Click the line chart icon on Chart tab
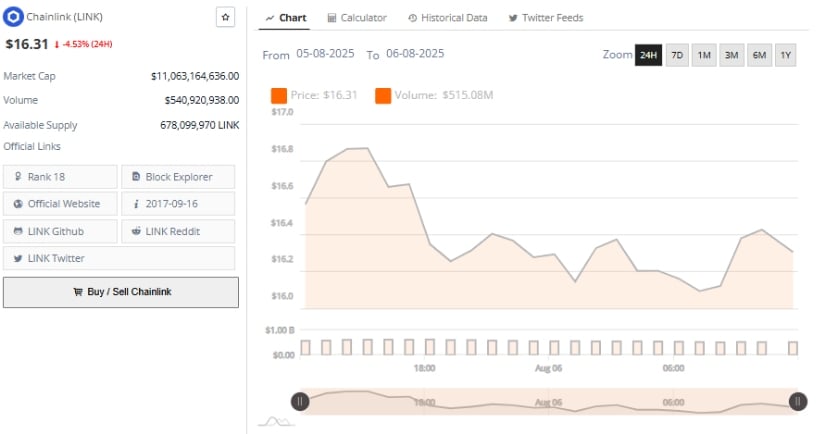 coord(270,18)
